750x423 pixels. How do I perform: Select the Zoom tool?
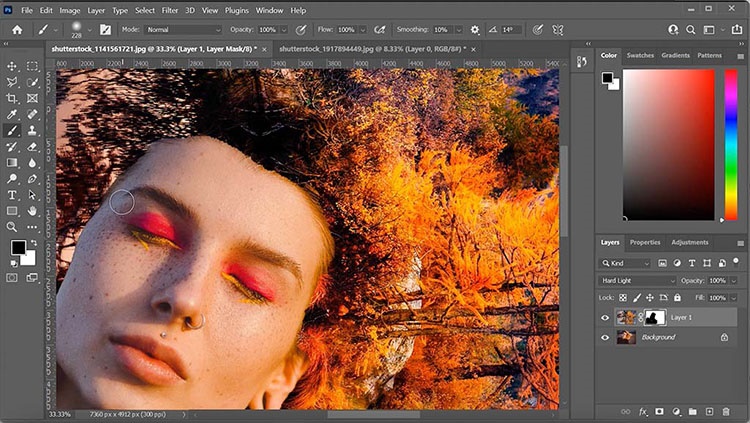point(12,227)
